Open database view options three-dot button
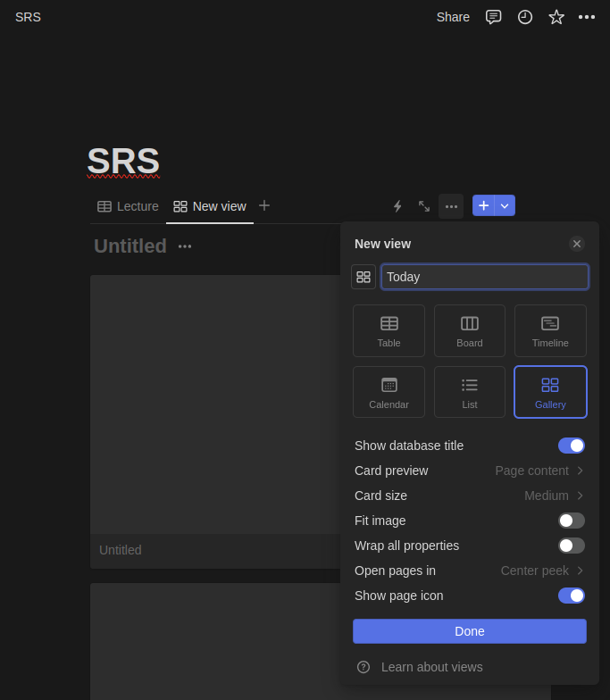The width and height of the screenshot is (610, 700). pos(451,206)
